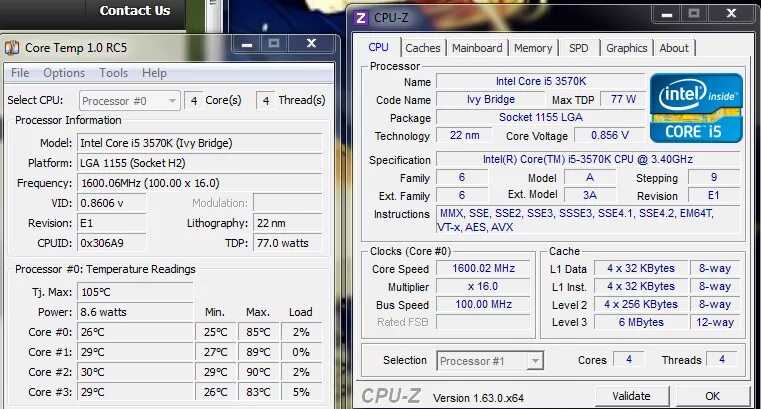The height and width of the screenshot is (409, 761).
Task: Click the Specification field i5-3570K CPU @ 3.40GHz
Action: pos(588,160)
